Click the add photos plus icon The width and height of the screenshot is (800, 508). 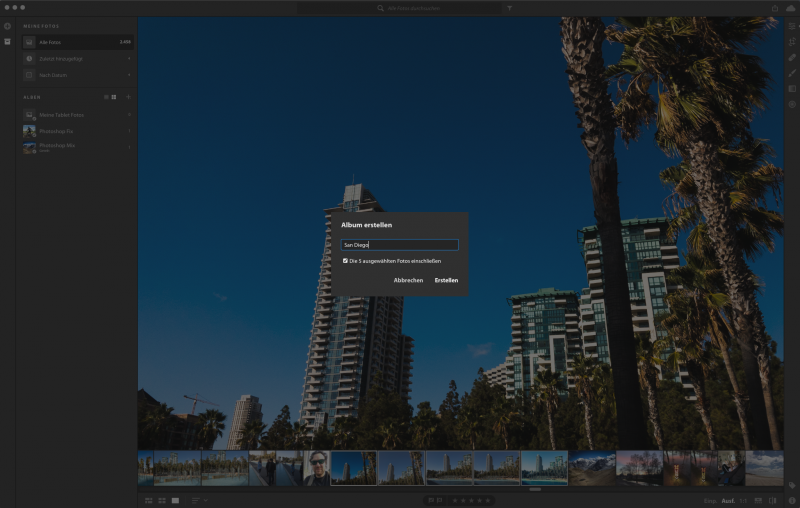coord(8,26)
